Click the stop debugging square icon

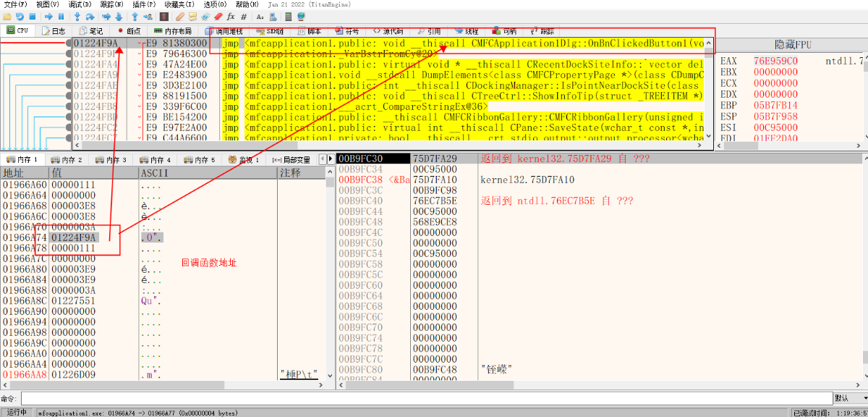[x=32, y=17]
